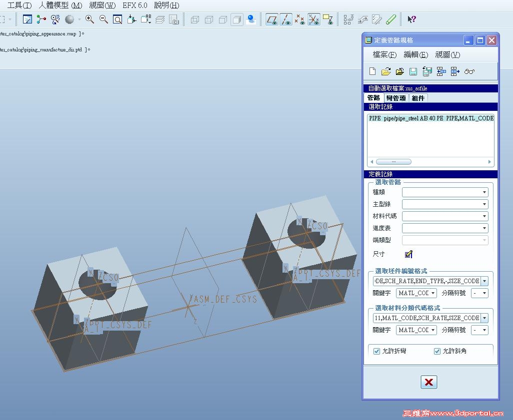Viewport: 513px width, 420px height.
Task: Open the 進度表 dropdown
Action: 445,228
